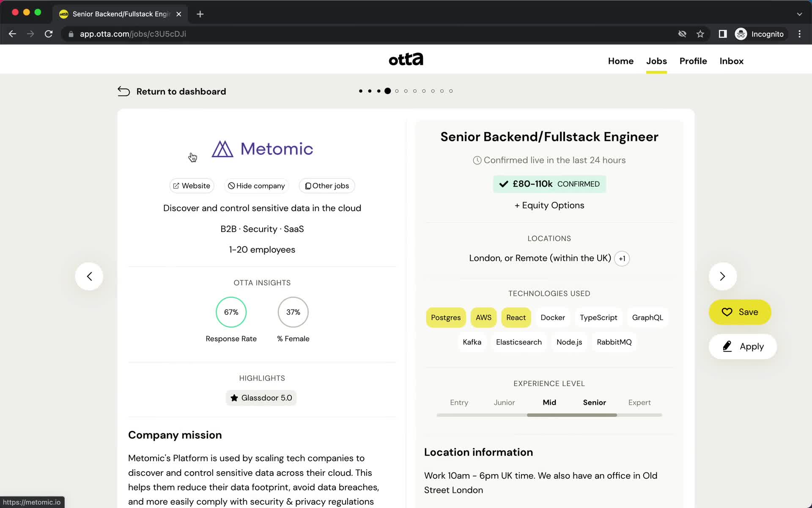Click Hide company button
Viewport: 812px width, 508px height.
click(x=256, y=186)
